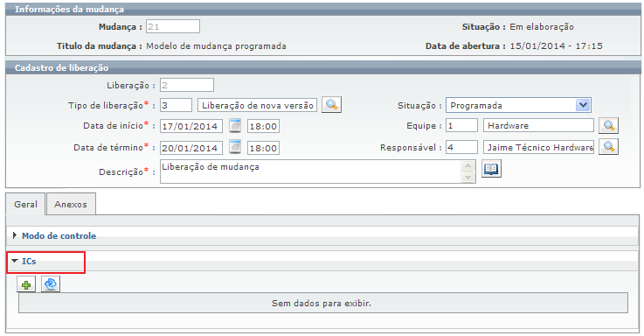Click the Sem dados para exibir message
This screenshot has height=336, width=644.
coord(322,304)
